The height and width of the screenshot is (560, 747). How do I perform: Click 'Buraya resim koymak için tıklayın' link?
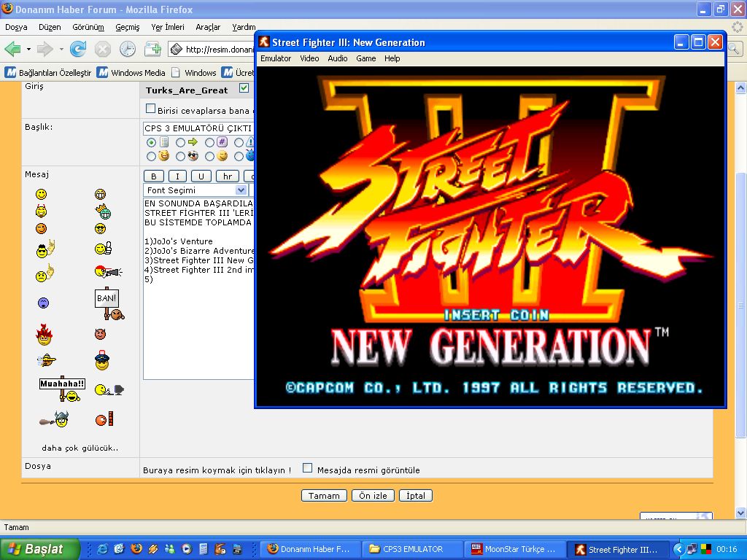[217, 470]
